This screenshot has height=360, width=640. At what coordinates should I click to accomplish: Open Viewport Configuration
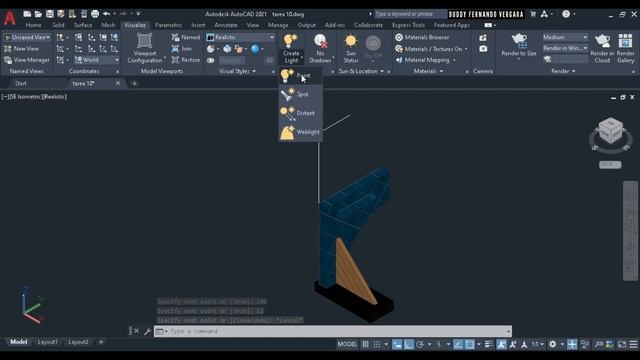pos(144,49)
